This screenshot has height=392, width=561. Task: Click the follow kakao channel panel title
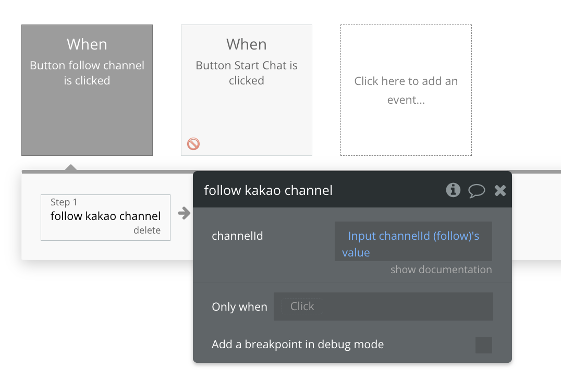point(269,190)
